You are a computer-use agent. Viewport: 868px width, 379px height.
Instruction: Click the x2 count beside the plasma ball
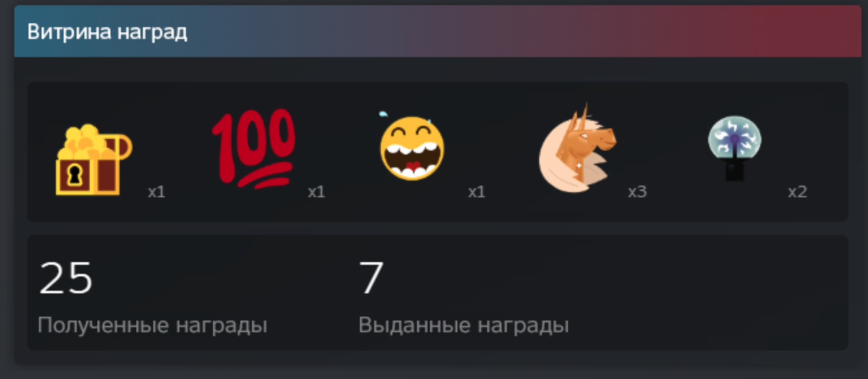tap(798, 192)
